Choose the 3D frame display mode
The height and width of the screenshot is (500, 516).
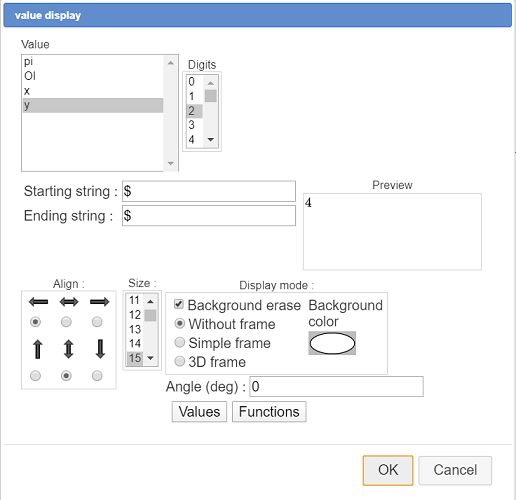180,361
